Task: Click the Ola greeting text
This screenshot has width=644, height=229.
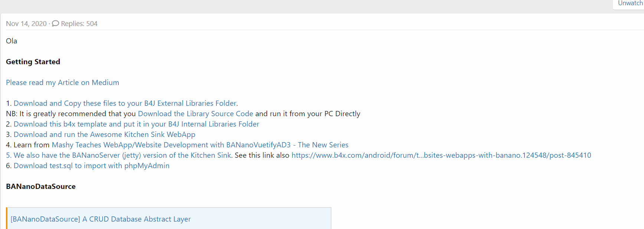Action: tap(12, 41)
